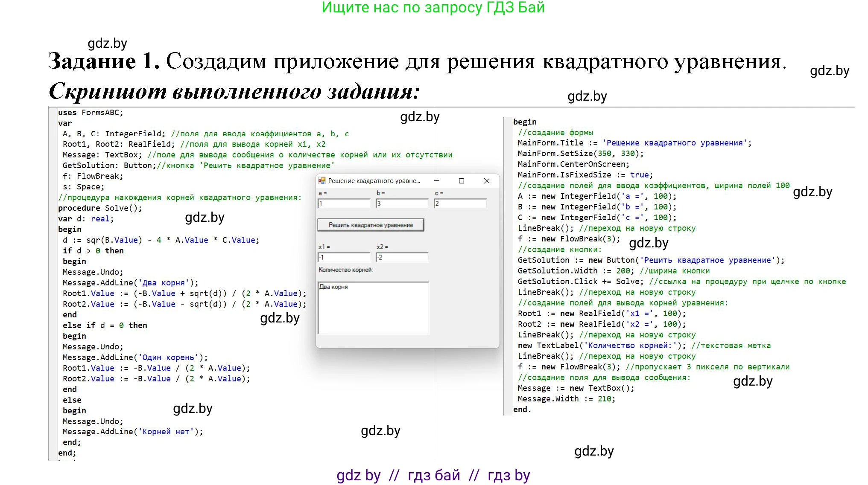Click the 'MainForm.CenterOnScreen;' code line
This screenshot has height=485, width=868.
click(573, 164)
